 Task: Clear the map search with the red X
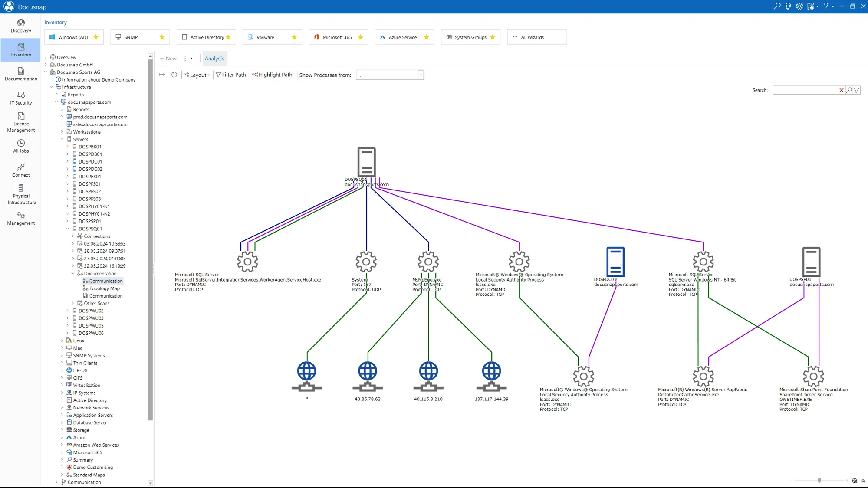pyautogui.click(x=842, y=90)
